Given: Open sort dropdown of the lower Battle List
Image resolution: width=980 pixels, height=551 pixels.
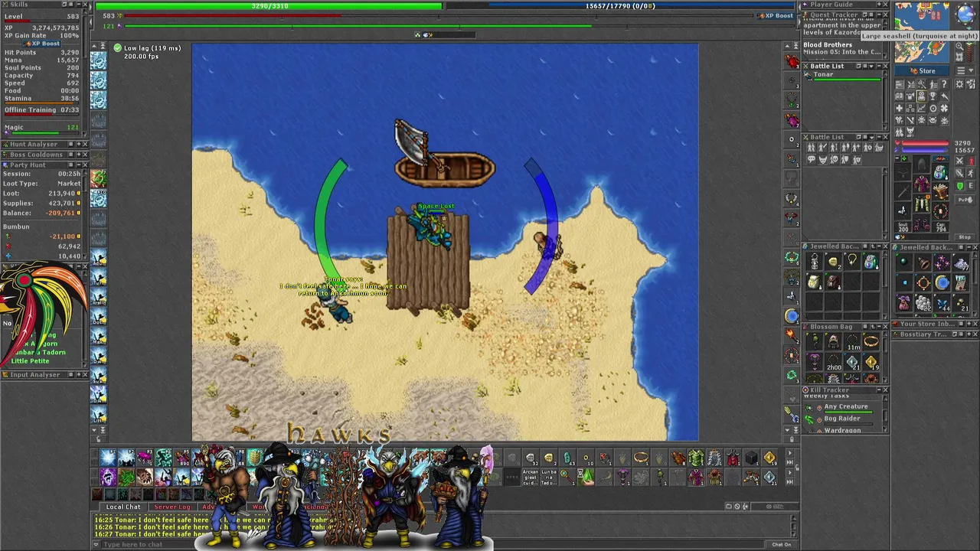Looking at the screenshot, I should coord(871,137).
